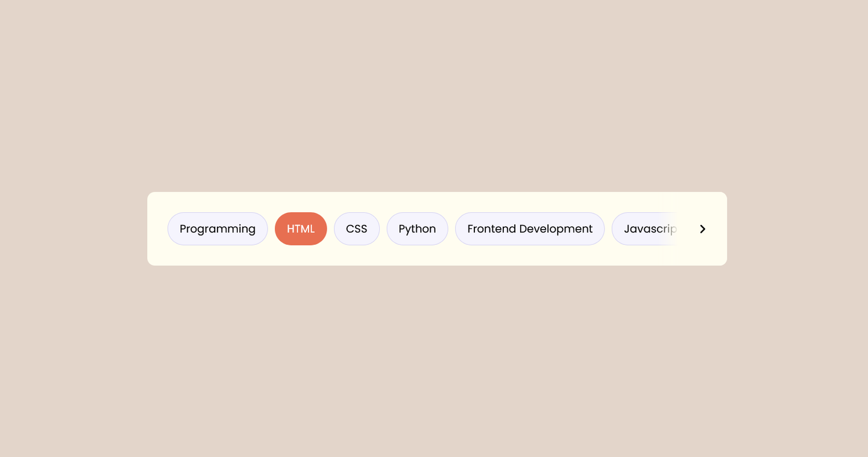Select the Programming tab
Viewport: 868px width, 457px height.
pyautogui.click(x=218, y=228)
